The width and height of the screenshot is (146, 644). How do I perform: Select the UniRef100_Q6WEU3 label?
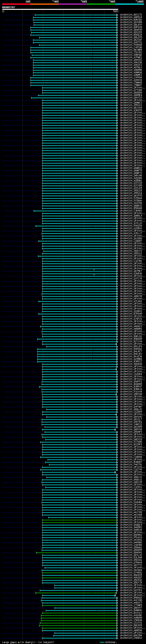coord(131,168)
